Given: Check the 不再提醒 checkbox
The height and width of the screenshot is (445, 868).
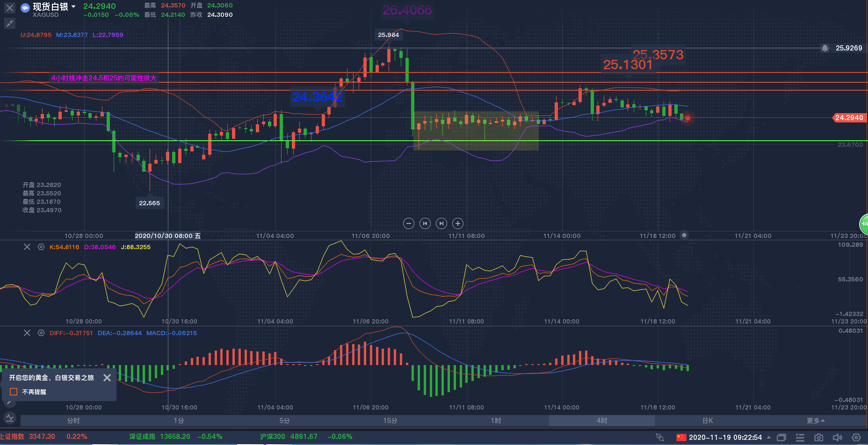Looking at the screenshot, I should coord(14,392).
